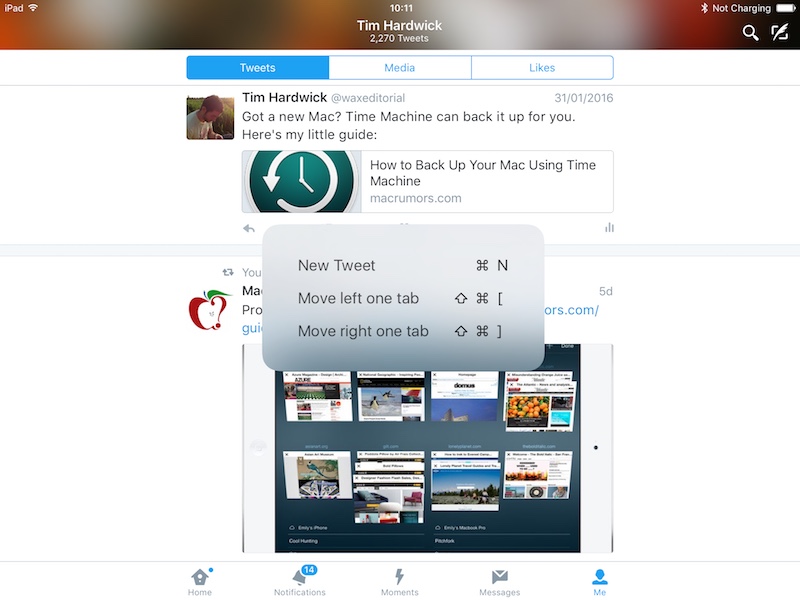Click the 'Got a new Mac?' tweet text

409,126
